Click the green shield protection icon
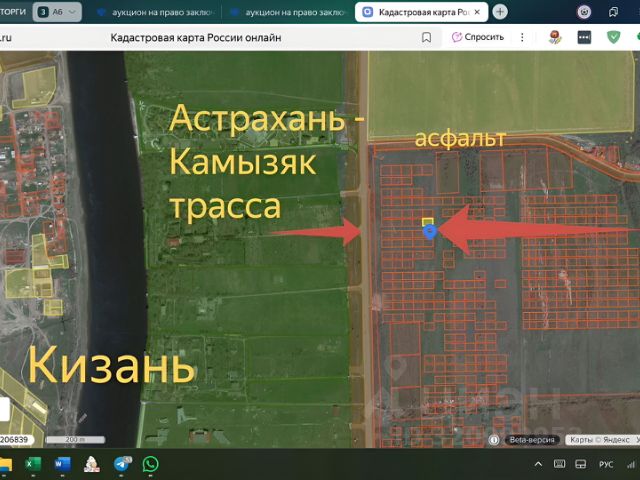 (x=613, y=37)
